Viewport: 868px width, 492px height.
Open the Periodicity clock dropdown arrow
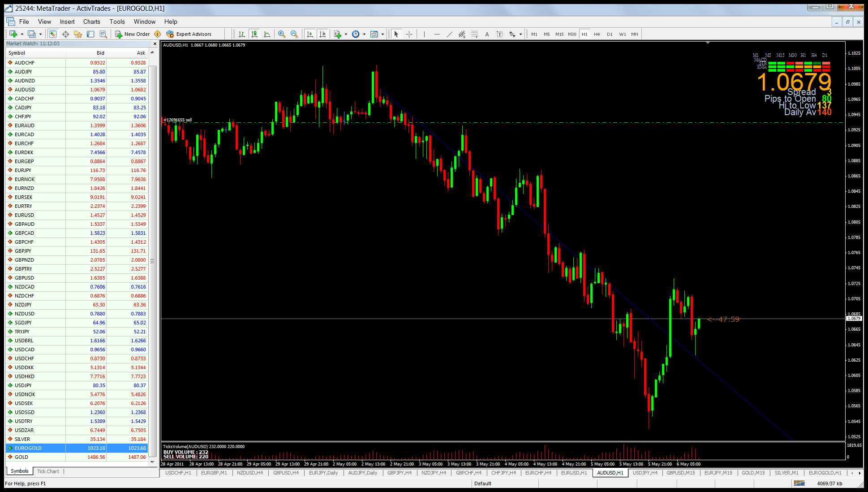click(364, 34)
